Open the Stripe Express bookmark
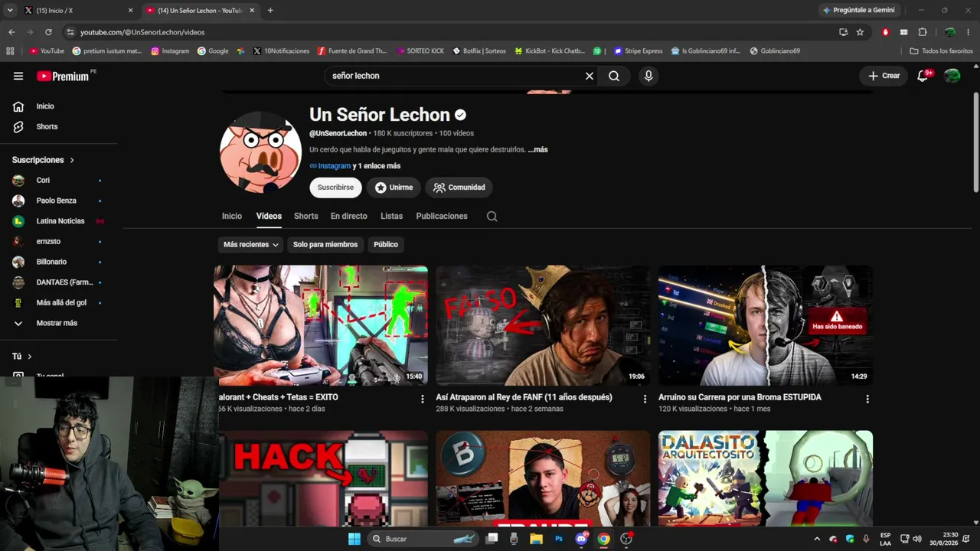This screenshot has width=980, height=551. 637,51
